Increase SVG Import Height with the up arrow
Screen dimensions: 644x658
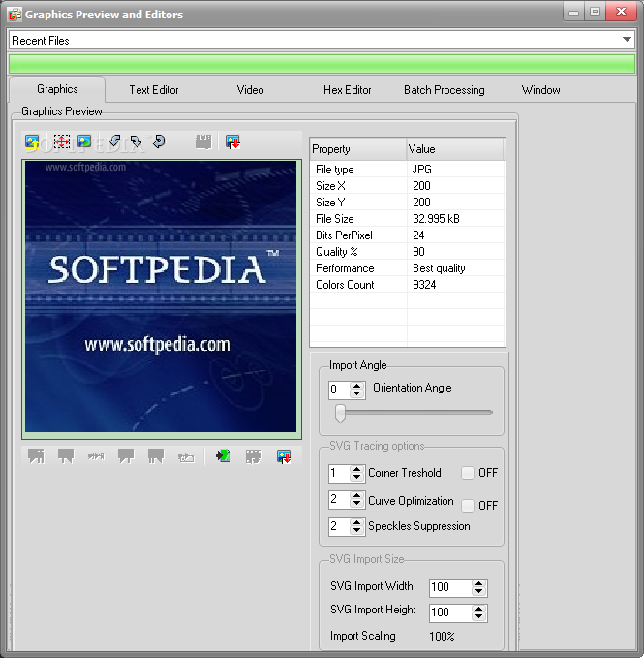pyautogui.click(x=478, y=609)
